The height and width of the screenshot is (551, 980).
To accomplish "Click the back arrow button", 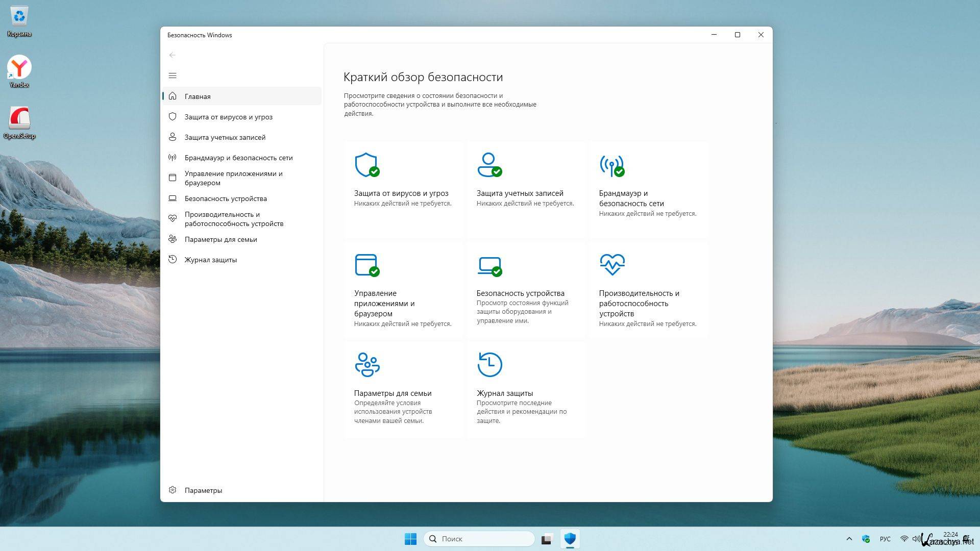I will pyautogui.click(x=173, y=55).
